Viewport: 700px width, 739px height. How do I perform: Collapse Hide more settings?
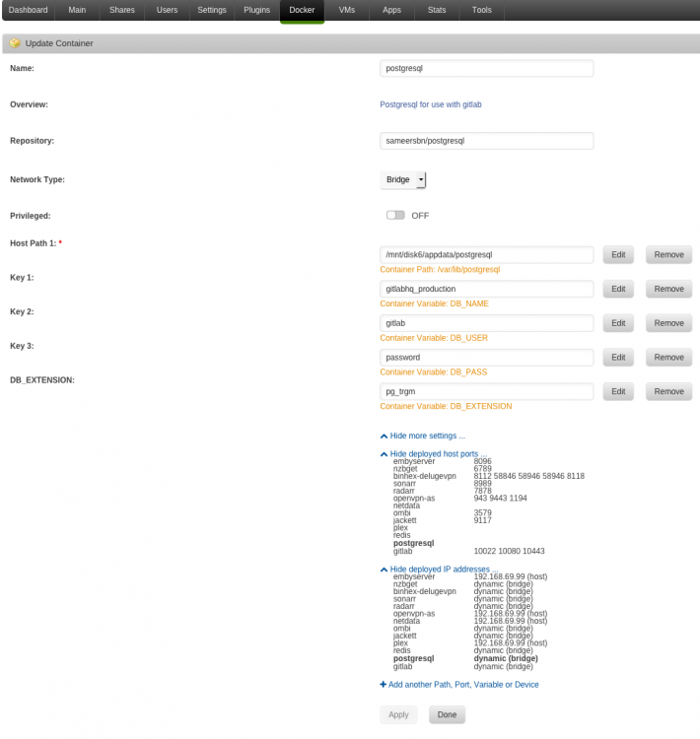423,436
